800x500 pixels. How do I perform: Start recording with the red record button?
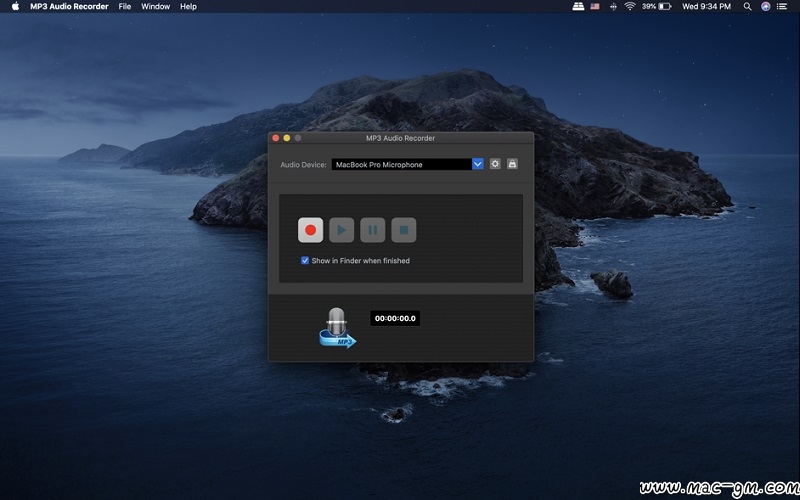tap(310, 230)
